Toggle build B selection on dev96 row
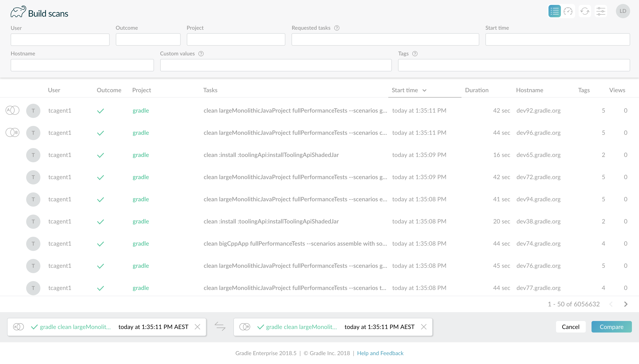The width and height of the screenshot is (639, 364). (x=12, y=133)
